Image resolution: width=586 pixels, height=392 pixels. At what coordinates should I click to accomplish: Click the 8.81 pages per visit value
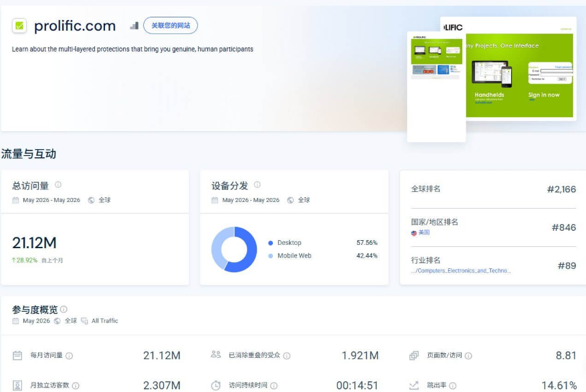pos(566,355)
